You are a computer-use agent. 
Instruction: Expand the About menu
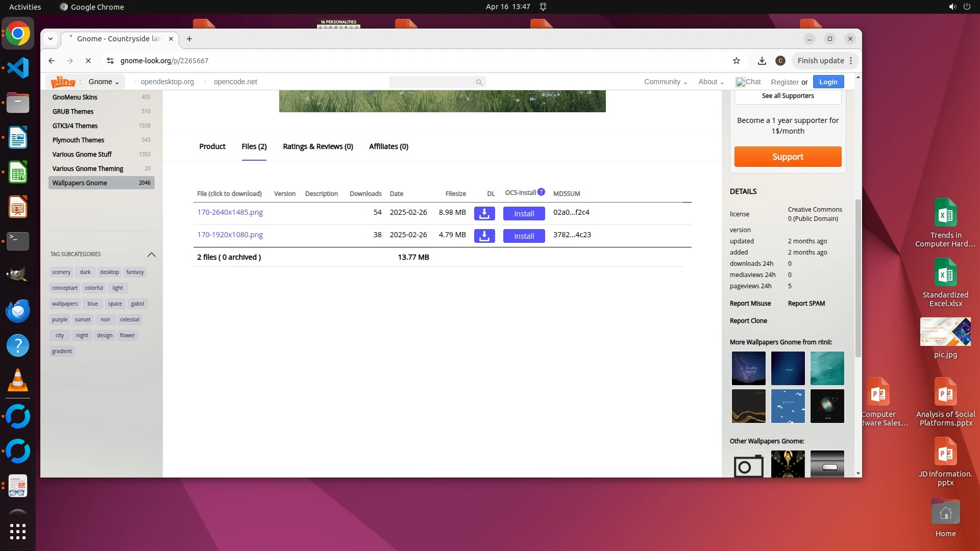coord(710,82)
